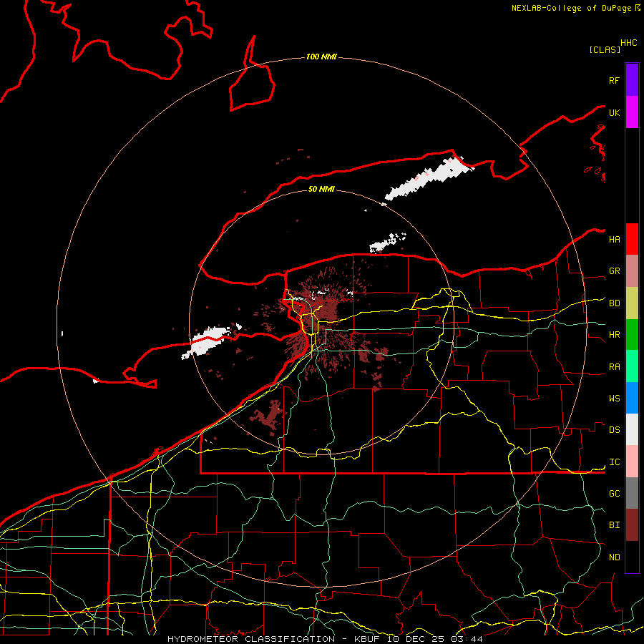The image size is (644, 644).
Task: Click the HR legend label
Action: (x=614, y=335)
